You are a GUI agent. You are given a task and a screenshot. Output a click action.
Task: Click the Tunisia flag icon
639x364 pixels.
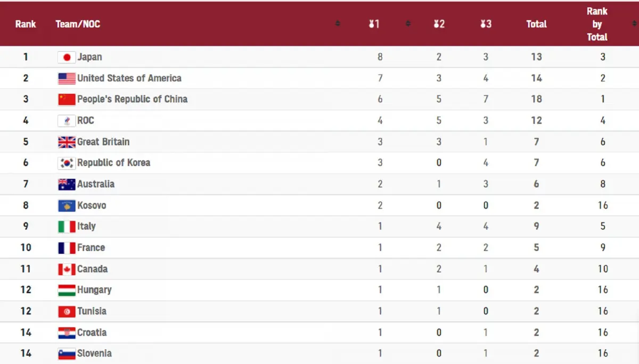(x=67, y=311)
